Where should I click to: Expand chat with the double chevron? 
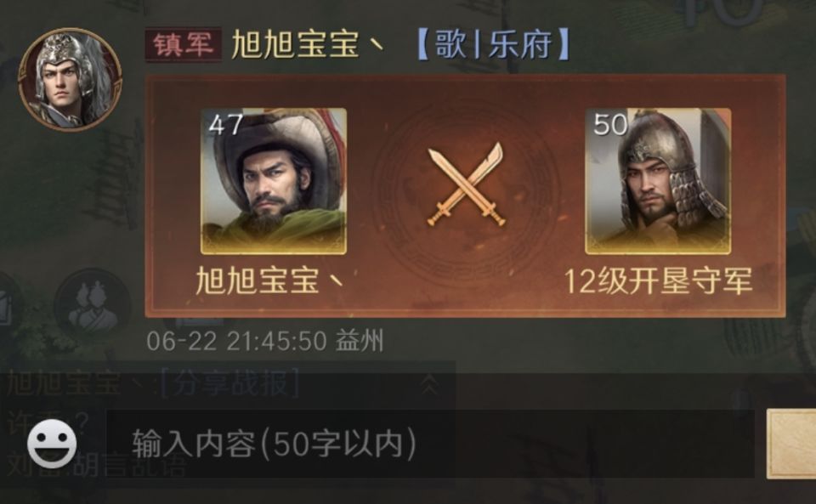tap(428, 384)
